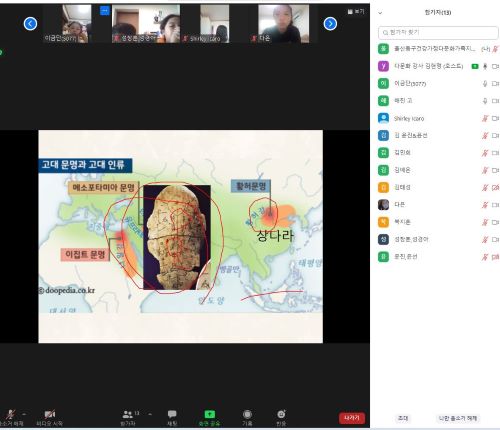Click the camera-off icon in the last participant row
The width and height of the screenshot is (500, 430).
tap(495, 257)
